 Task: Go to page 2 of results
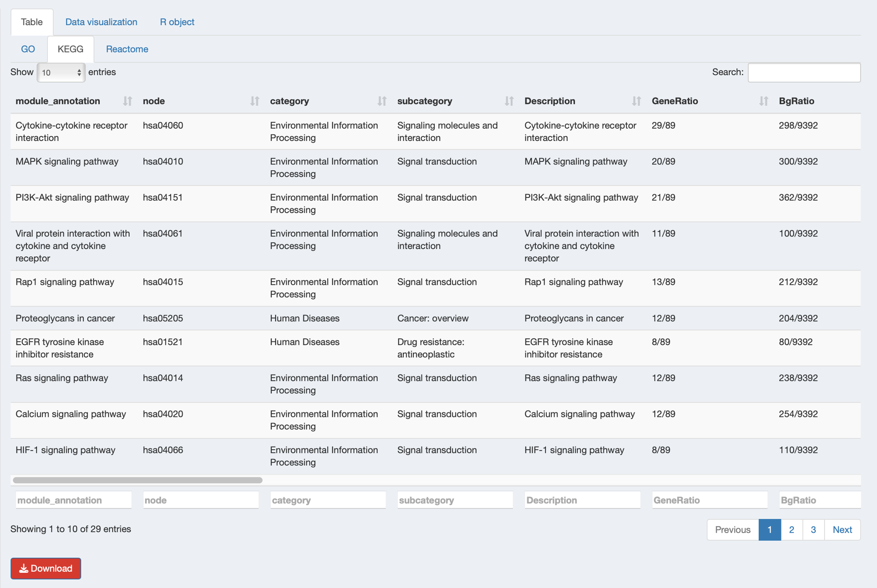pos(791,530)
